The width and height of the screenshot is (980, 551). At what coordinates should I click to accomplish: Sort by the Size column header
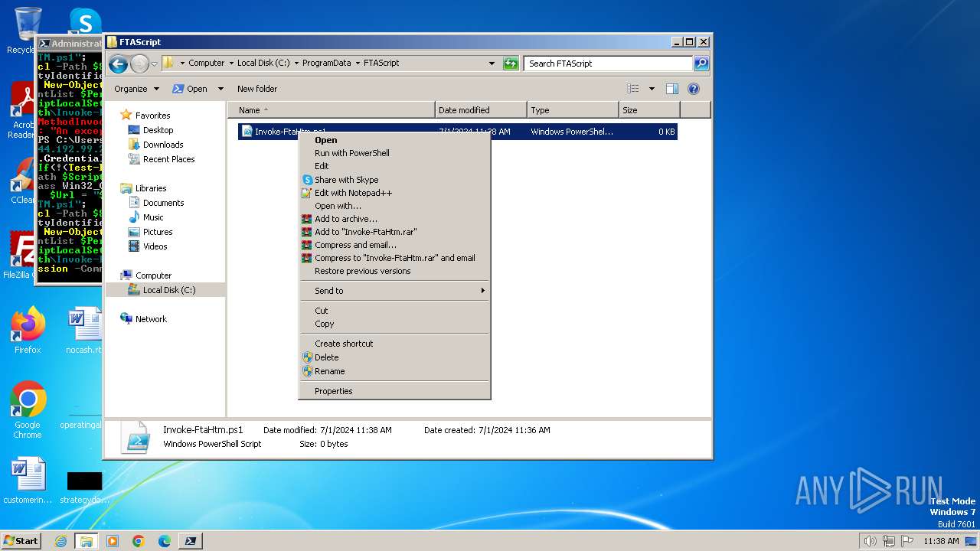click(x=649, y=110)
